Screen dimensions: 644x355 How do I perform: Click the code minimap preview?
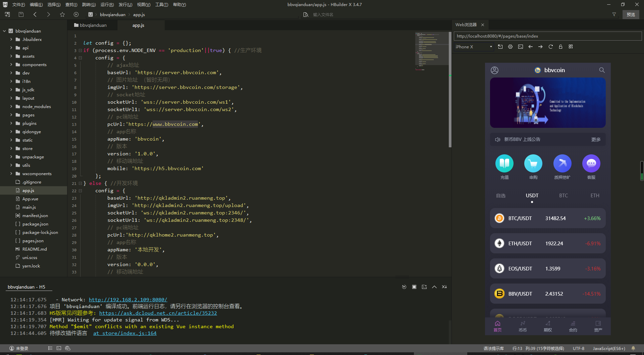(432, 49)
